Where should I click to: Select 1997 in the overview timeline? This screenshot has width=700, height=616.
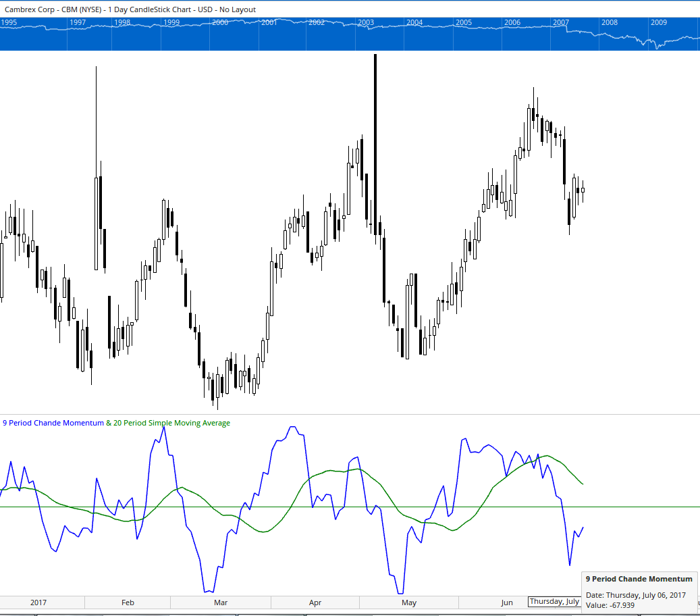point(78,22)
